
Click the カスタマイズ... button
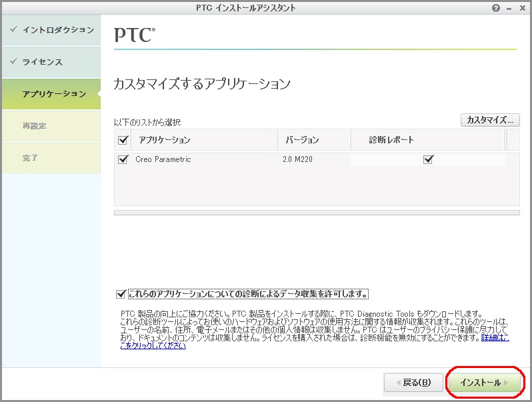click(490, 120)
